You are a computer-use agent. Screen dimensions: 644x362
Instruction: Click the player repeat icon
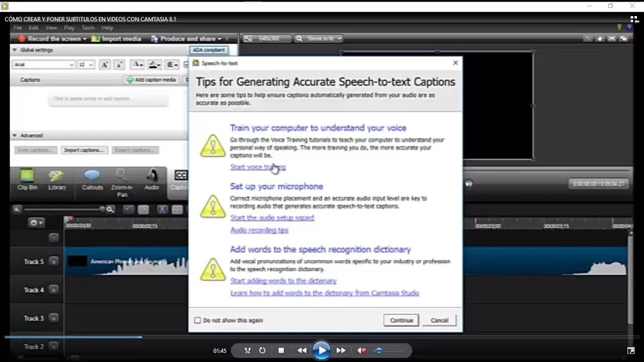coord(262,350)
